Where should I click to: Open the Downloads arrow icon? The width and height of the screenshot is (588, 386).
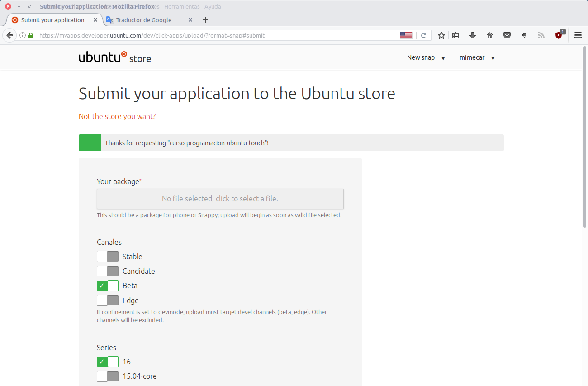[473, 35]
